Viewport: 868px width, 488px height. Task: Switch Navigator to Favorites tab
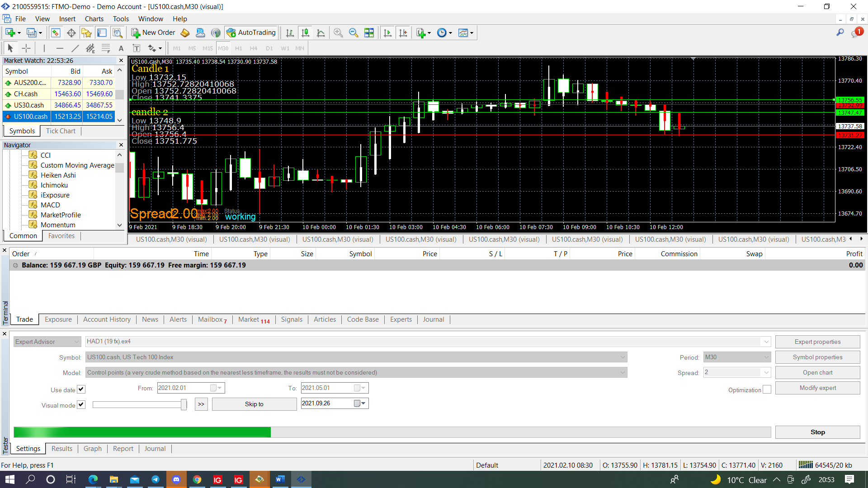pos(61,236)
